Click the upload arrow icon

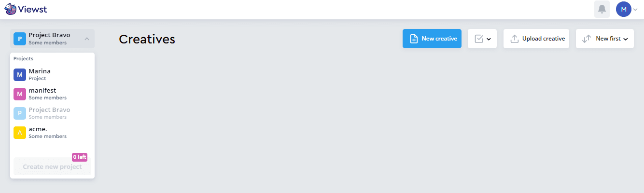[515, 39]
